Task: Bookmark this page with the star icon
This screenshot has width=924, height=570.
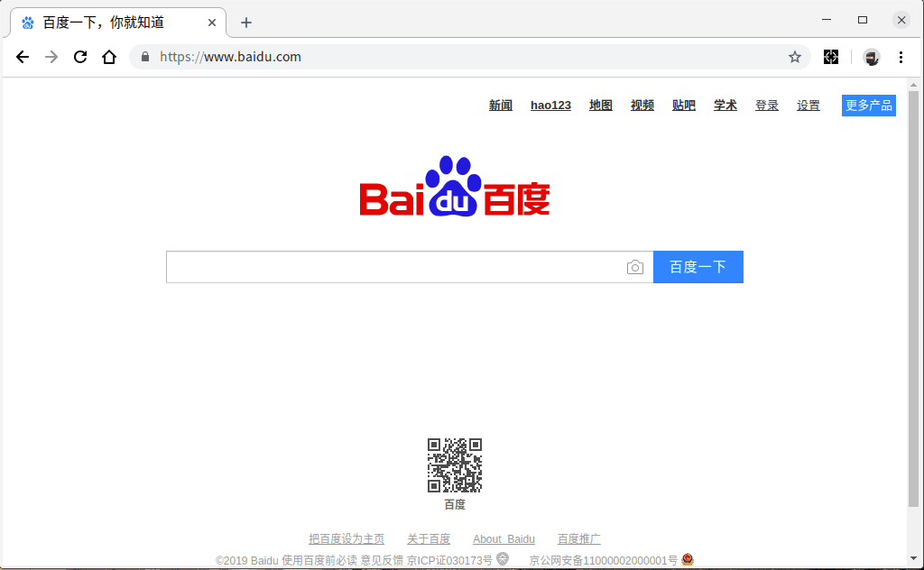Action: (x=795, y=57)
